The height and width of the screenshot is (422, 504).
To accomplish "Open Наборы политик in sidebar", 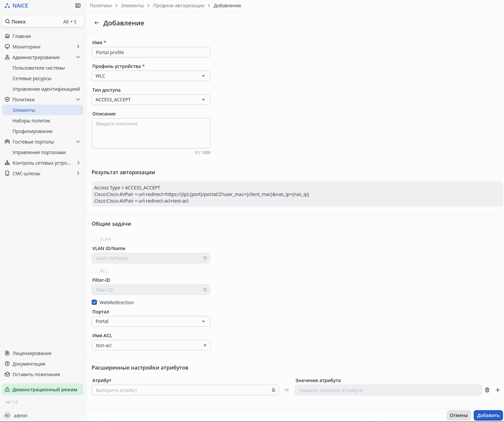I will [x=31, y=121].
